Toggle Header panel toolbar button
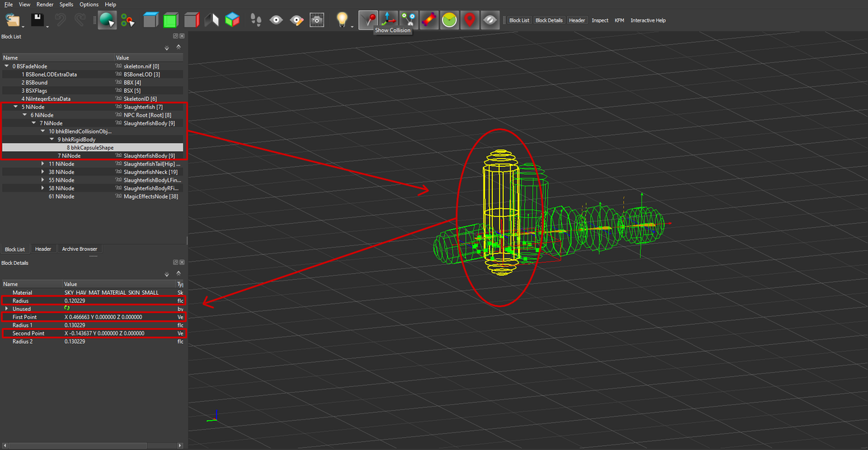Image resolution: width=868 pixels, height=450 pixels. click(577, 20)
